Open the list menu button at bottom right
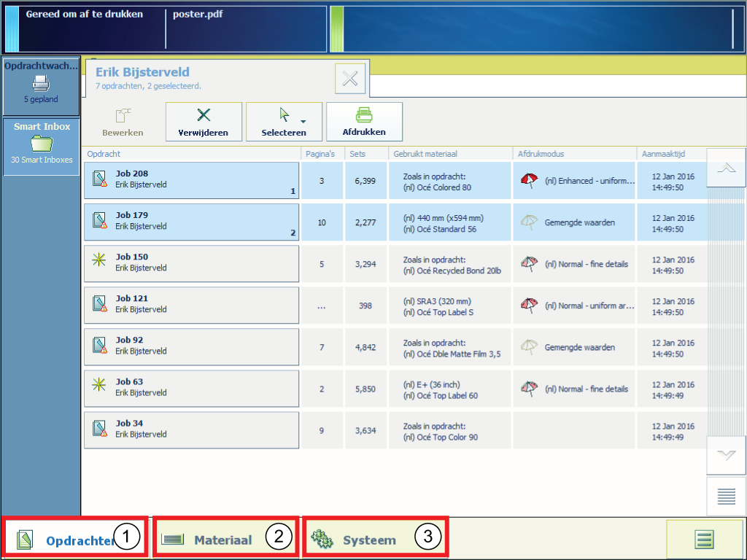Image resolution: width=747 pixels, height=560 pixels. click(705, 539)
